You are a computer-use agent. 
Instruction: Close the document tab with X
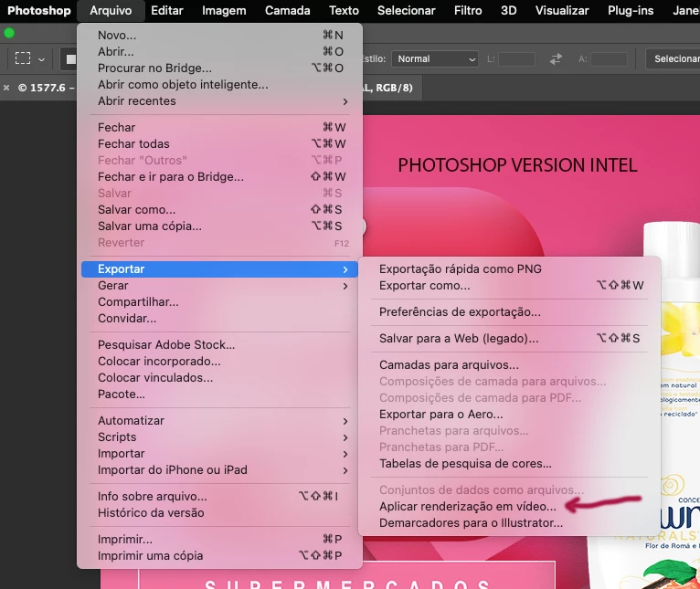6,88
